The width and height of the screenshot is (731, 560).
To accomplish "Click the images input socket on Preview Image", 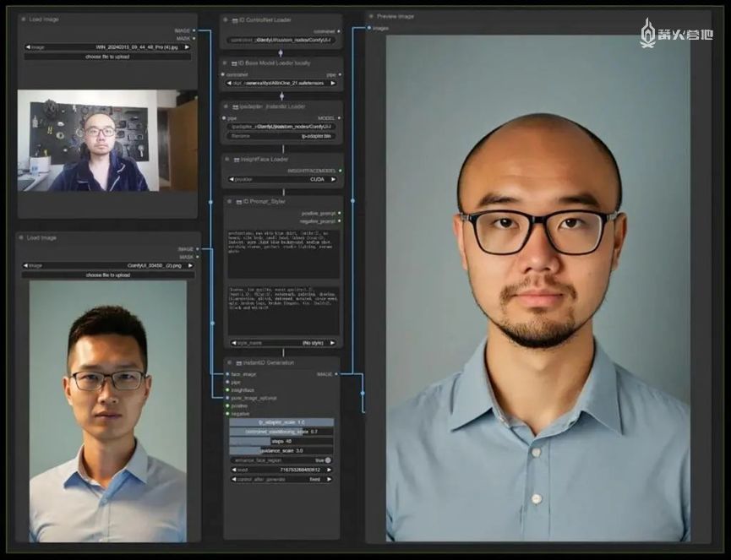I will click(369, 28).
